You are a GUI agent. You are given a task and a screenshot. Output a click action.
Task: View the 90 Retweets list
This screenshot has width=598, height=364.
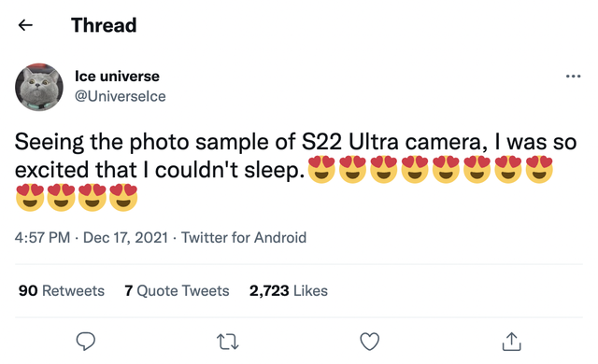62,290
